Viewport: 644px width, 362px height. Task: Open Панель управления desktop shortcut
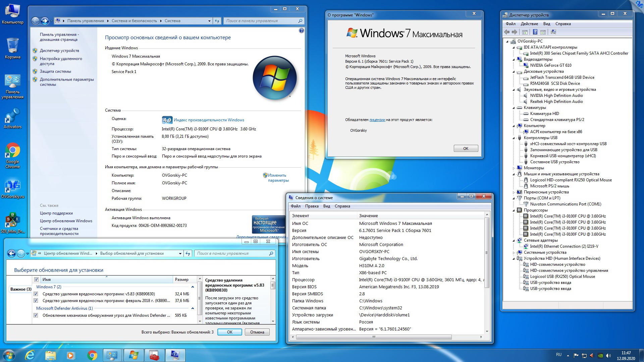[x=13, y=87]
